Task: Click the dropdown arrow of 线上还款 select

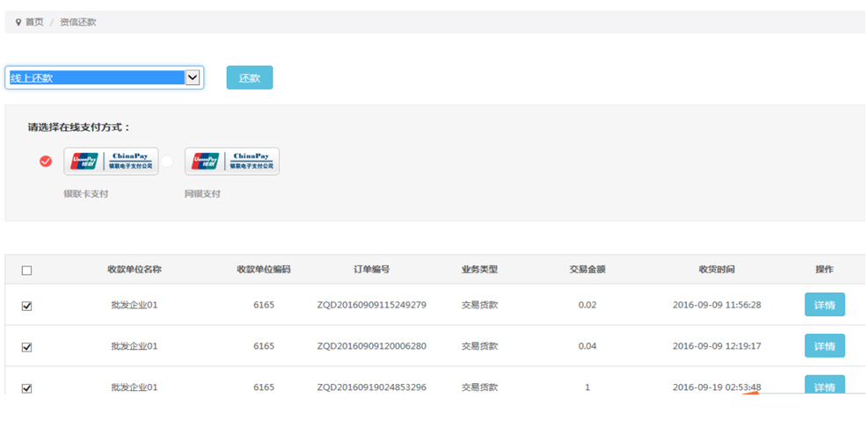Action: click(x=193, y=78)
